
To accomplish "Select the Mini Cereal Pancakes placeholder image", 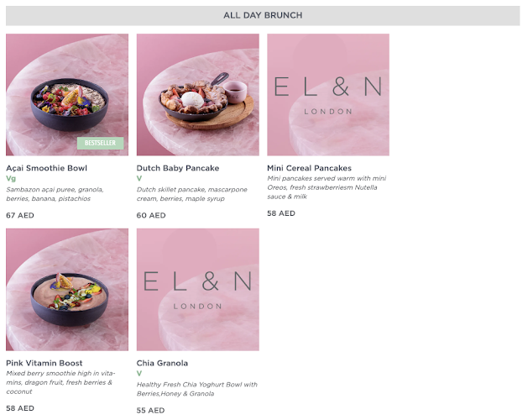I will click(x=328, y=94).
